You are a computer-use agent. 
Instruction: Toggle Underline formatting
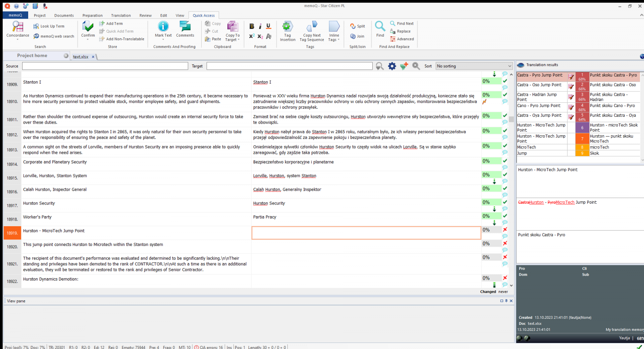[268, 26]
